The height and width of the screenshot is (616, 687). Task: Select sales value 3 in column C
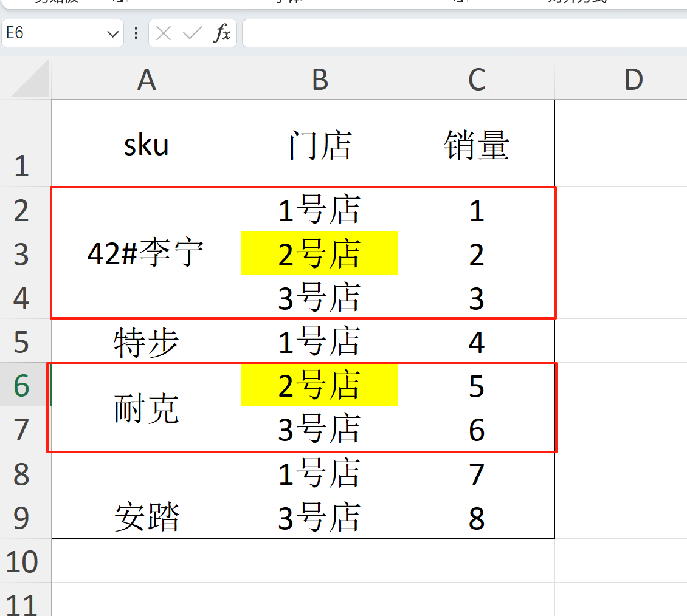[476, 297]
